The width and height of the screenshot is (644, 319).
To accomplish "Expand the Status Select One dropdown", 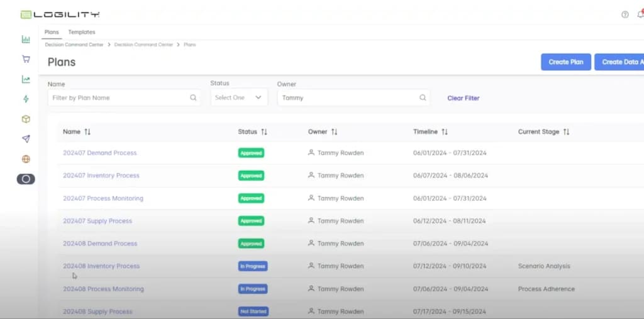I will [239, 97].
